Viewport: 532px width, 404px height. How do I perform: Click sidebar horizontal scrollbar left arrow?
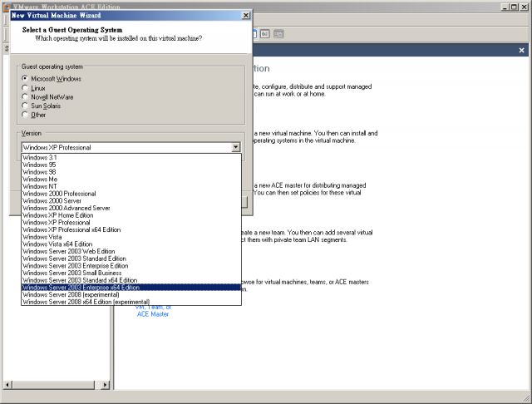point(7,385)
